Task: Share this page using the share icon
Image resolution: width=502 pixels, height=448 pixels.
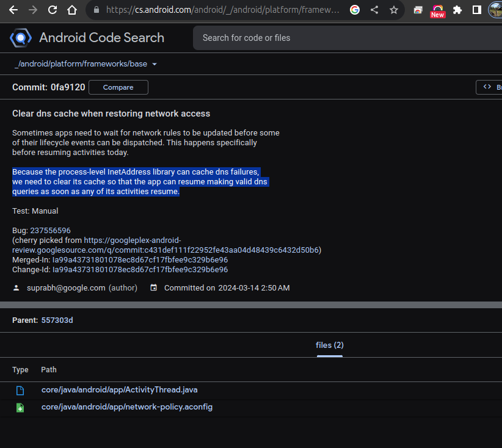Action: coord(374,10)
